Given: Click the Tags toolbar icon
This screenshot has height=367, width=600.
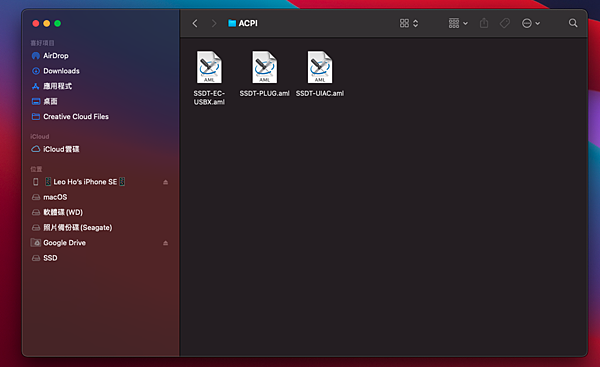Looking at the screenshot, I should [x=505, y=23].
